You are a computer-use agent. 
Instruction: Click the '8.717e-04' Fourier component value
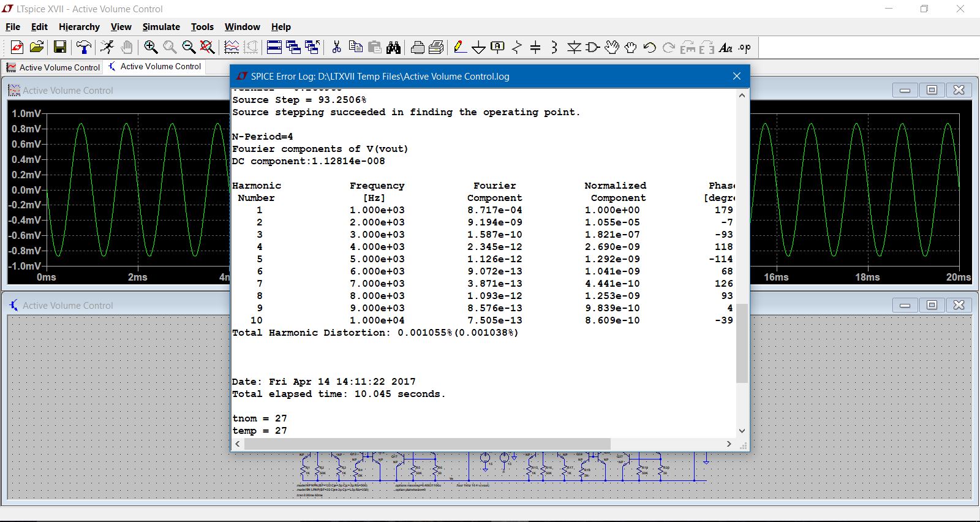(495, 210)
